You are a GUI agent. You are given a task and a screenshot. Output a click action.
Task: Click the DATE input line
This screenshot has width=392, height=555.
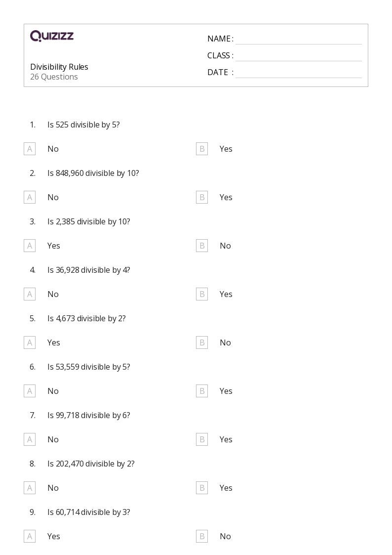[x=299, y=73]
